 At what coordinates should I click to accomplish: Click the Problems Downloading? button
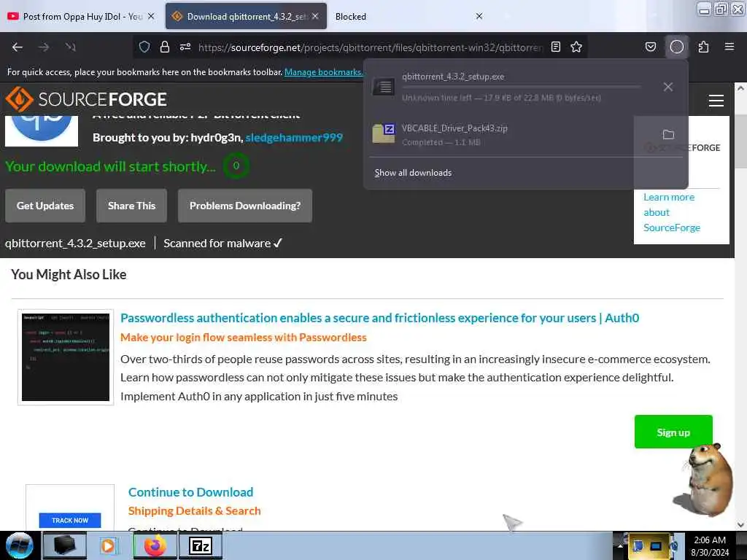[245, 206]
